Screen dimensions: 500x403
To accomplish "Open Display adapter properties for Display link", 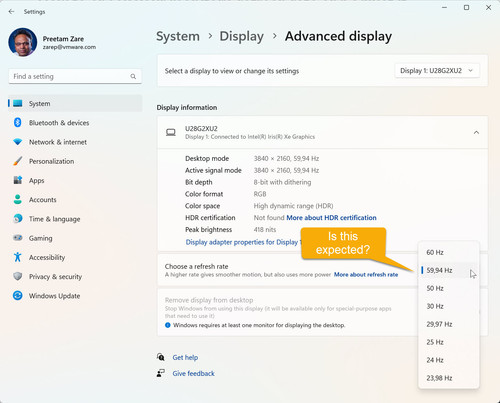I will tap(243, 242).
